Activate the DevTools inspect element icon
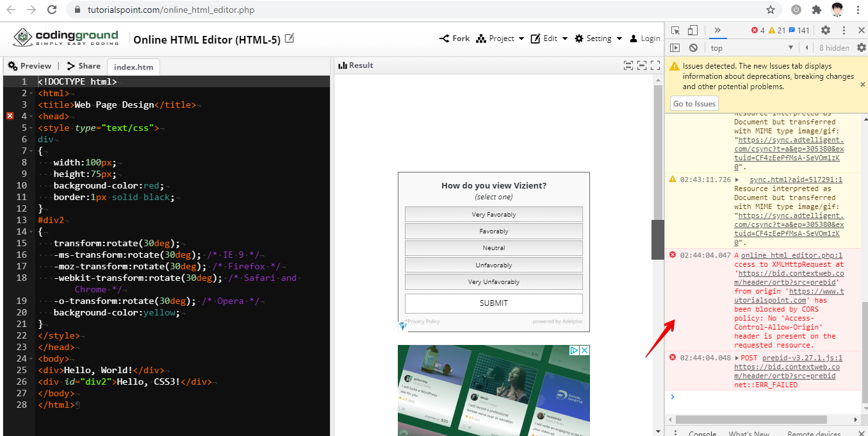 tap(675, 30)
